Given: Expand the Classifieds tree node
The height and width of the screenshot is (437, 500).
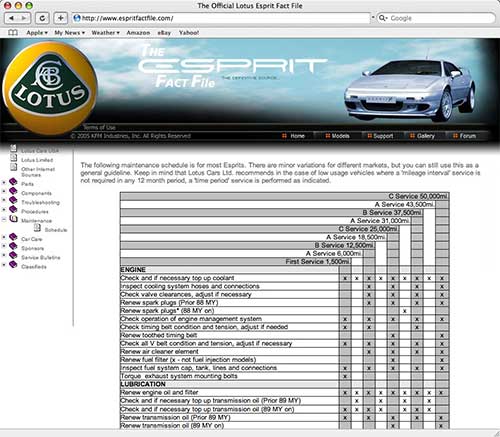Looking at the screenshot, I should tap(4, 265).
